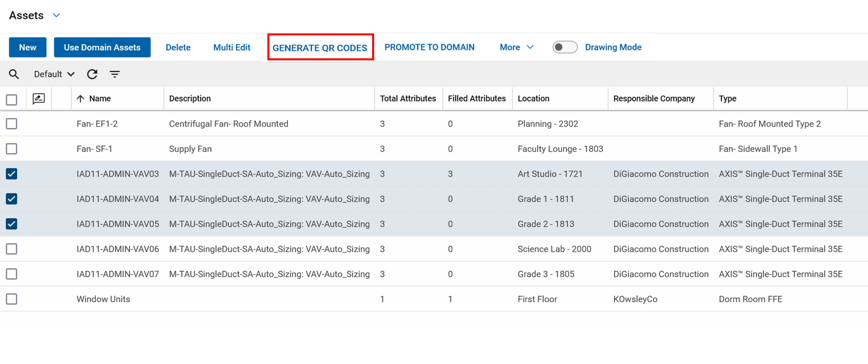The image size is (868, 364).
Task: Open the Default view dropdown
Action: [x=54, y=74]
